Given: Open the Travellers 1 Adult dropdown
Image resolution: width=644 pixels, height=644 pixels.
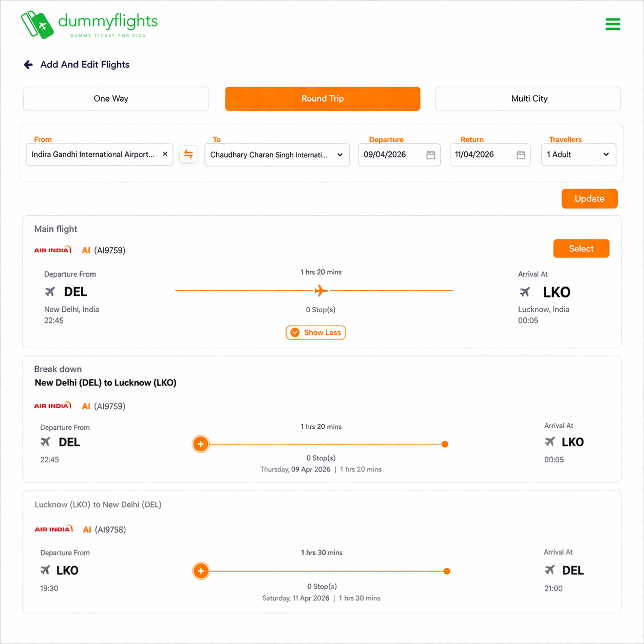Looking at the screenshot, I should (579, 155).
